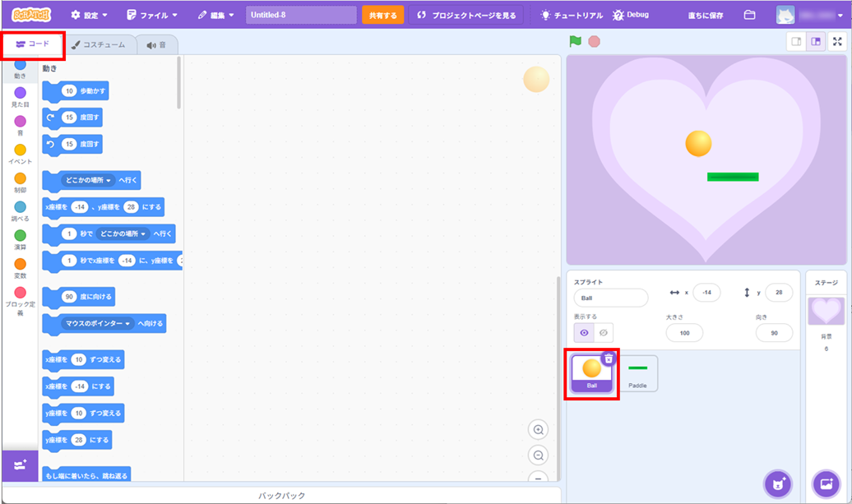Click the 共有する share button
This screenshot has height=504, width=852.
[x=382, y=15]
